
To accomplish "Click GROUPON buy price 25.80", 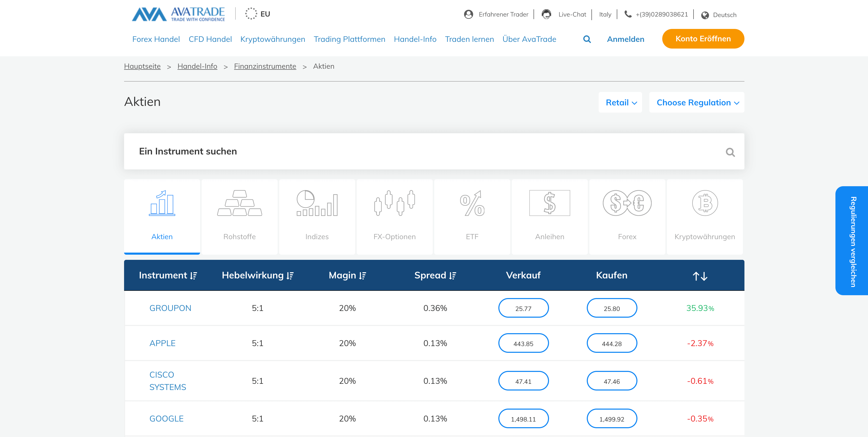I will (x=612, y=308).
